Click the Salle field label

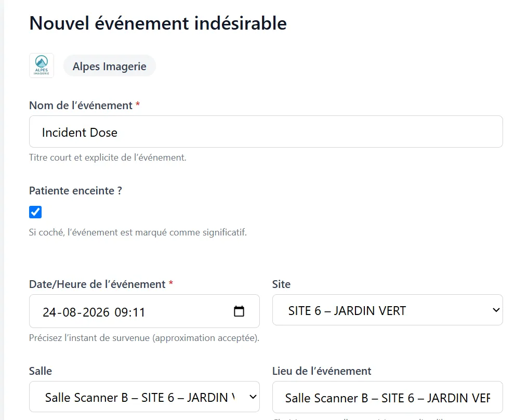click(41, 371)
